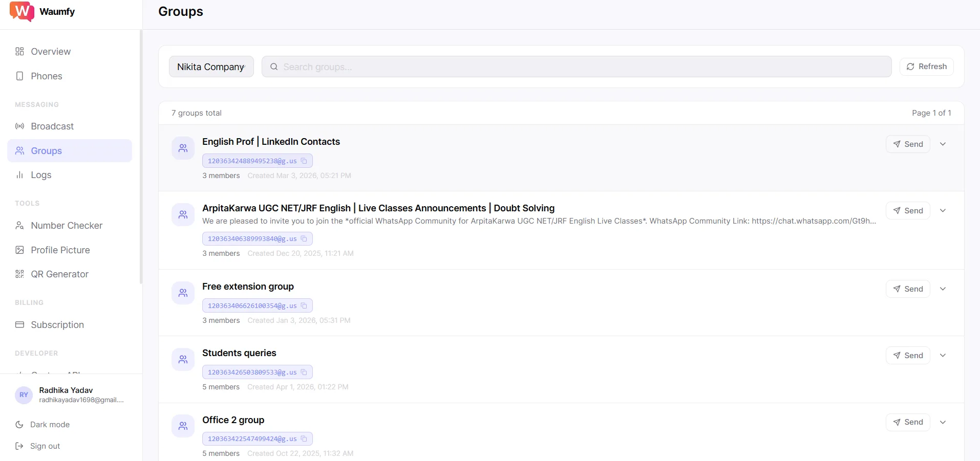The height and width of the screenshot is (461, 980).
Task: Copy the Free extension group ID
Action: click(304, 306)
